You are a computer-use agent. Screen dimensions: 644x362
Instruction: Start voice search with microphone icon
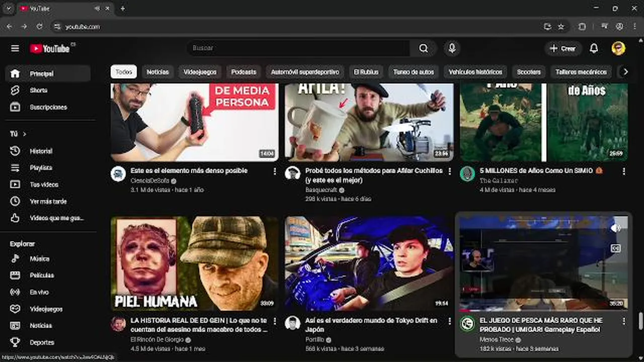pos(452,48)
